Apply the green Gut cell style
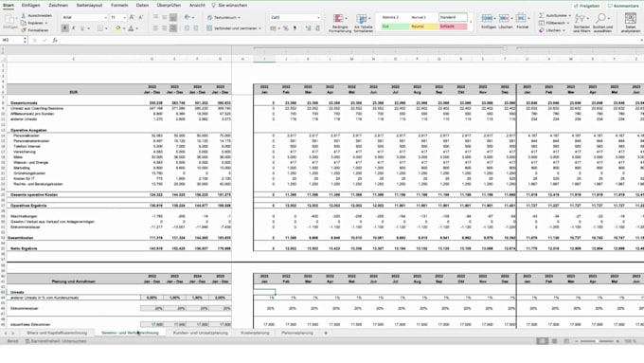644x363 pixels. coord(395,27)
